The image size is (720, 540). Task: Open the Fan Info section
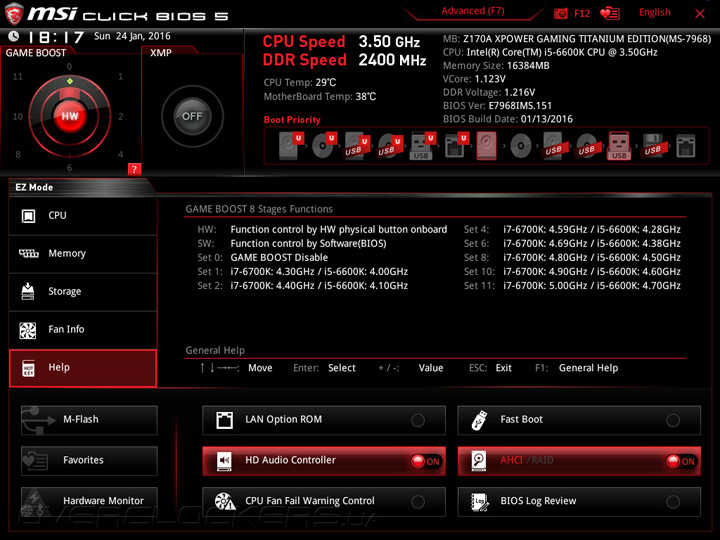[83, 330]
